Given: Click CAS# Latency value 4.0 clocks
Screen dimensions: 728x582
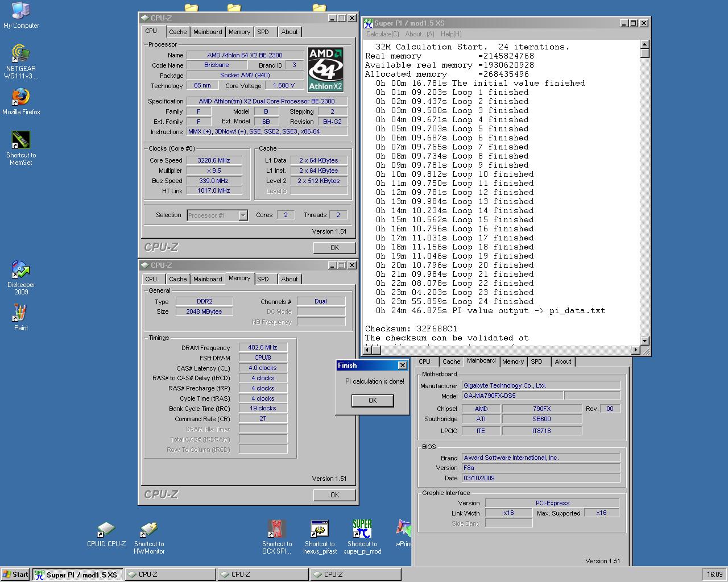Looking at the screenshot, I should 263,368.
